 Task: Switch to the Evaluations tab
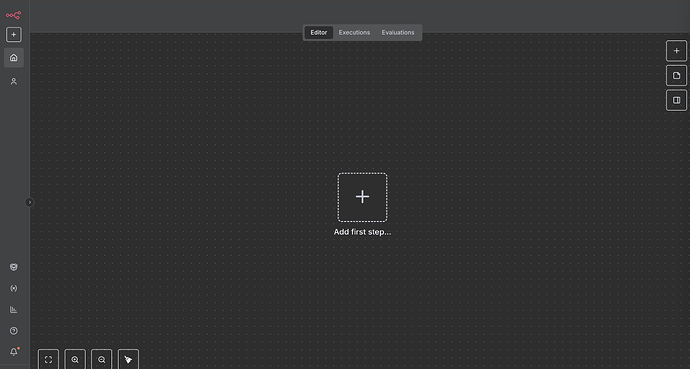398,33
